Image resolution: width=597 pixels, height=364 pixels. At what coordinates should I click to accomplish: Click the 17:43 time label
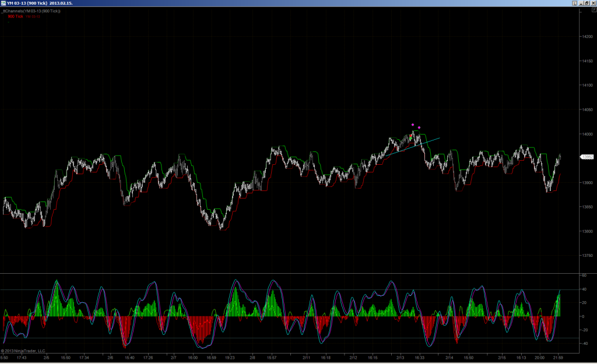pos(22,358)
